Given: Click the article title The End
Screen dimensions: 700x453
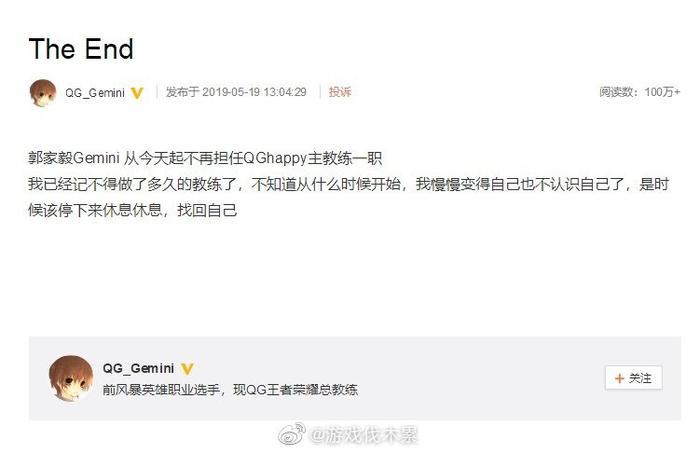Looking at the screenshot, I should [81, 49].
